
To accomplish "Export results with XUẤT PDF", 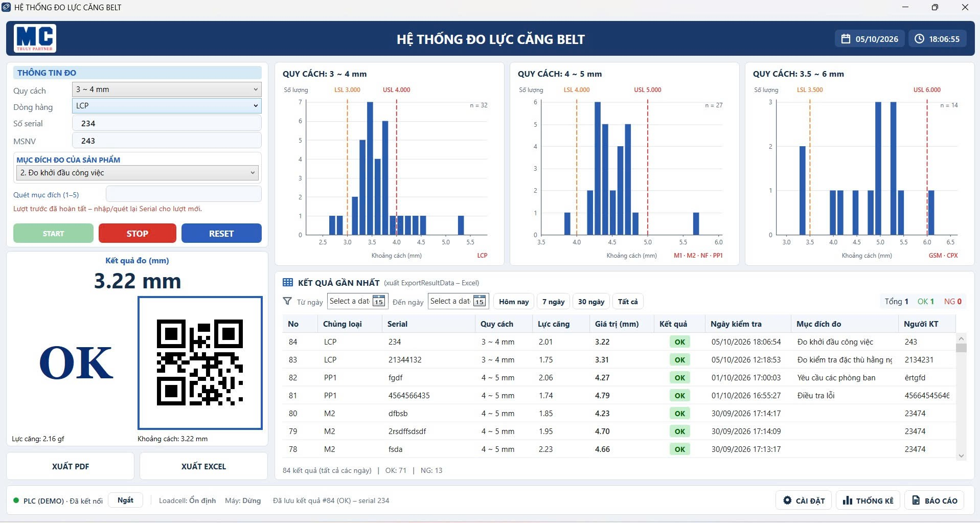I will [71, 466].
